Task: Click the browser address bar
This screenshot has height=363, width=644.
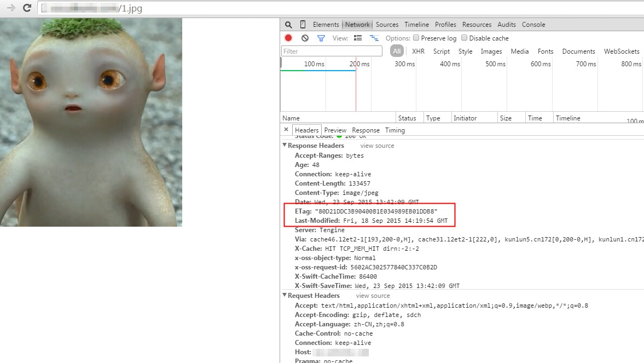Action: (341, 8)
